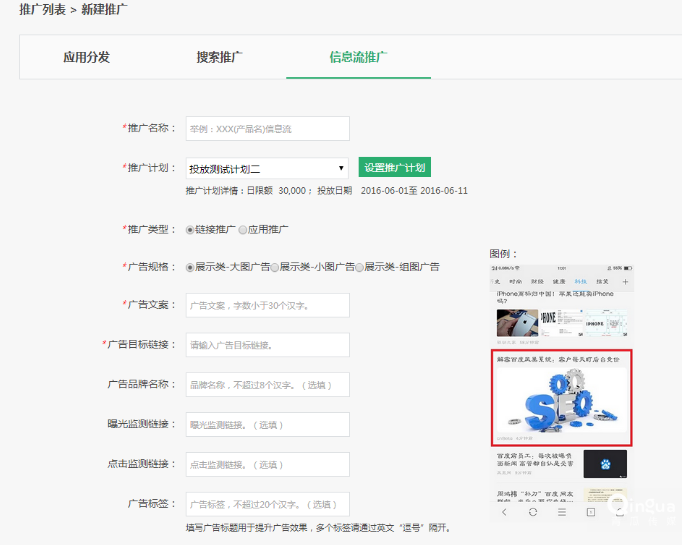Focus the 广告文案 text field
Viewport: 682px width, 545px height.
tap(267, 305)
